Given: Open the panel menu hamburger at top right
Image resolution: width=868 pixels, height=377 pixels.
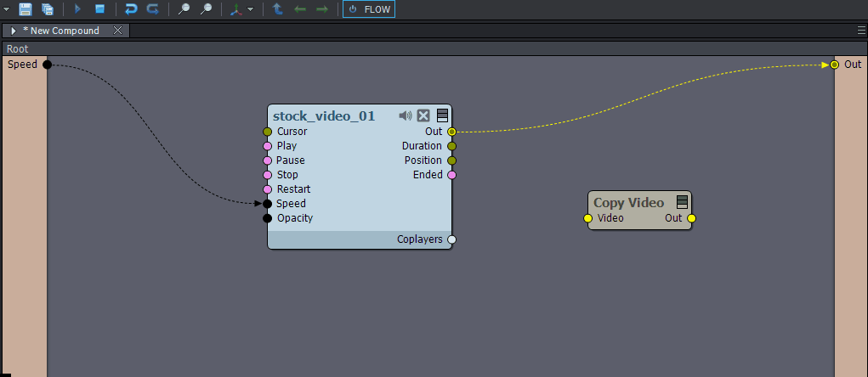Looking at the screenshot, I should tap(861, 31).
